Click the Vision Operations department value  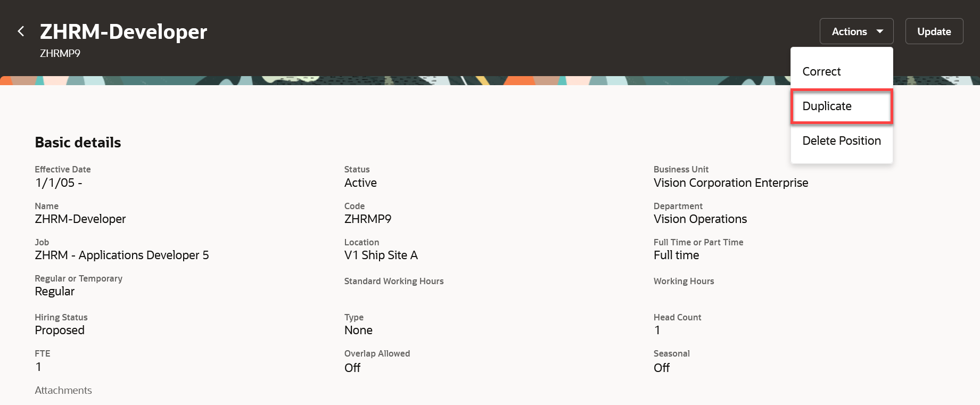pos(700,219)
